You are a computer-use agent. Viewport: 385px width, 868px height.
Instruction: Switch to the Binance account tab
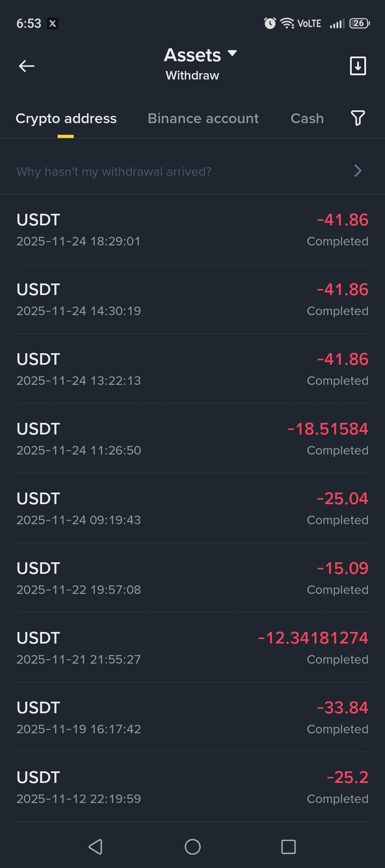(x=203, y=118)
